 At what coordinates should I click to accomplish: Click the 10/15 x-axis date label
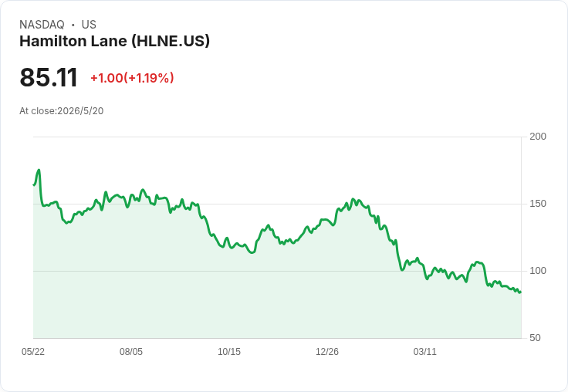point(229,351)
